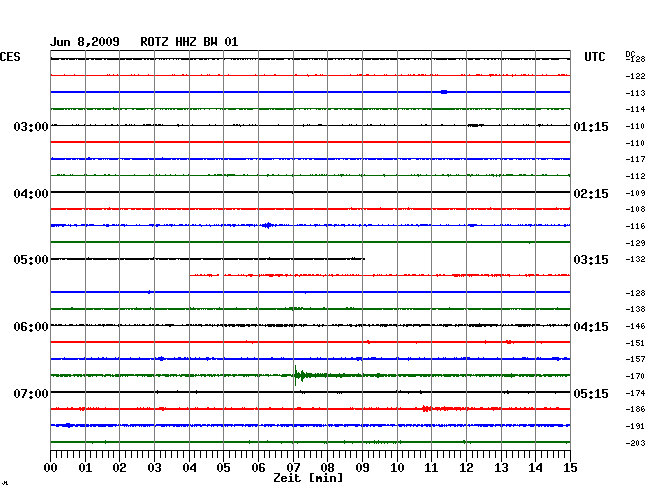Select the -132 DC offset value

tap(635, 259)
